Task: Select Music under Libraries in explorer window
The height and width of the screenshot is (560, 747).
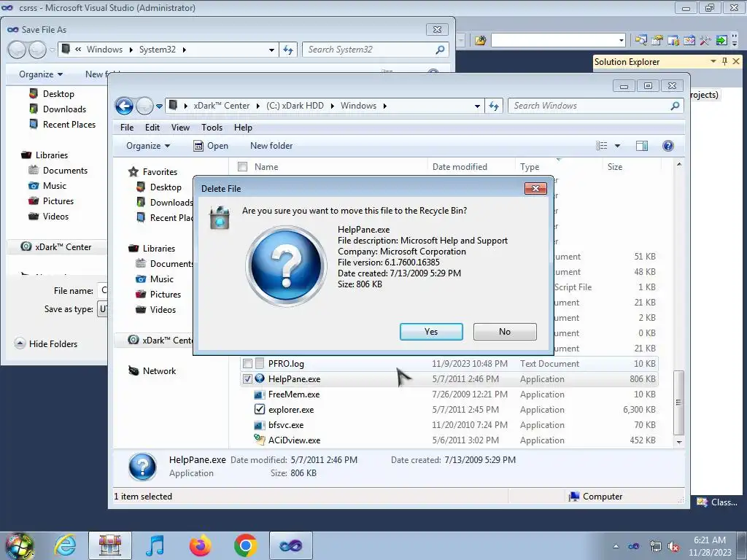Action: tap(161, 279)
